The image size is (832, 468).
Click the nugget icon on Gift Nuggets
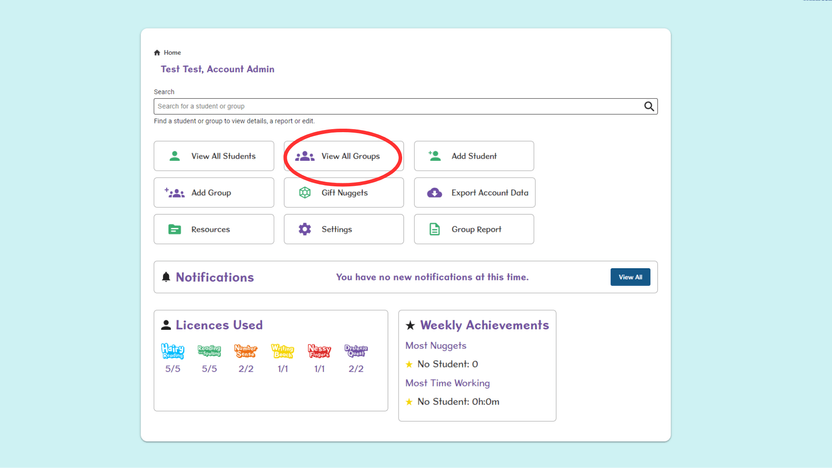tap(305, 193)
